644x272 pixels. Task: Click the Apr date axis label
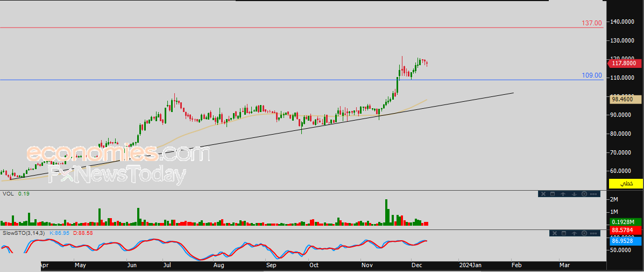click(46, 266)
